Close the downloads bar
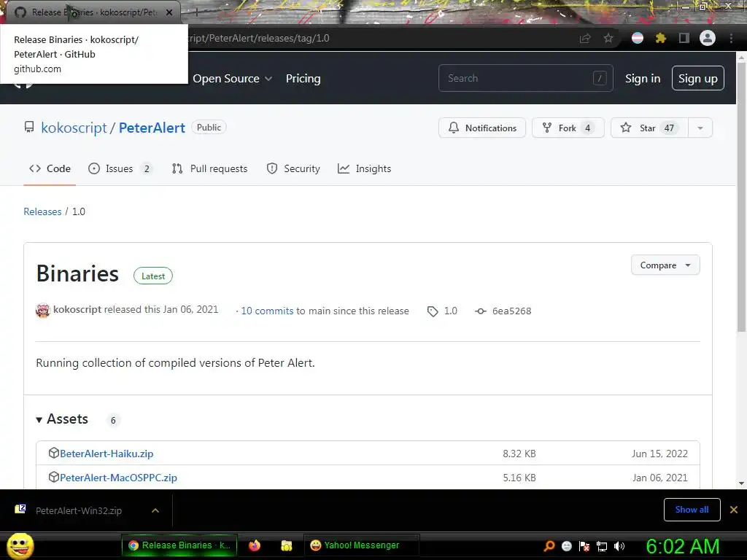 pos(734,510)
